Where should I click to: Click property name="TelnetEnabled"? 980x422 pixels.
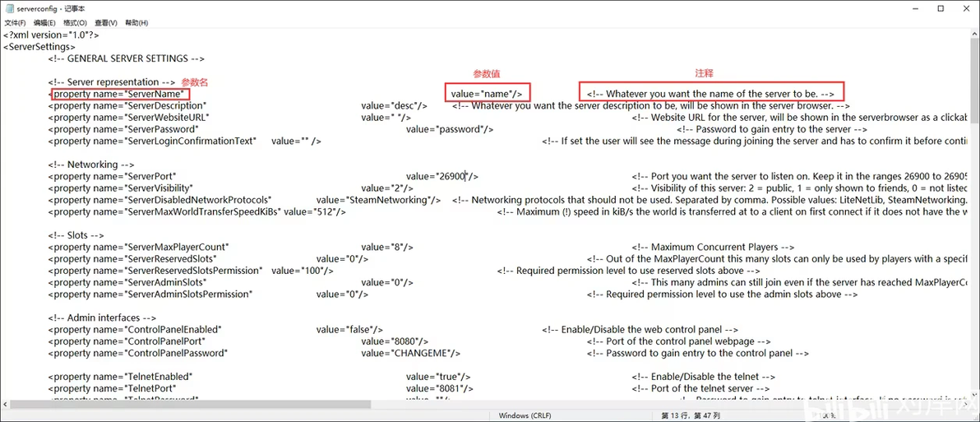coord(121,377)
